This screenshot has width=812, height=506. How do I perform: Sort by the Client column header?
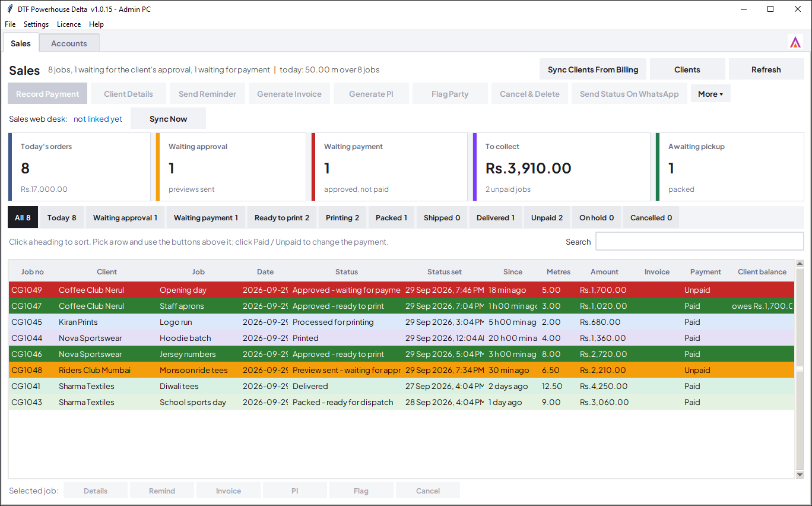point(107,272)
